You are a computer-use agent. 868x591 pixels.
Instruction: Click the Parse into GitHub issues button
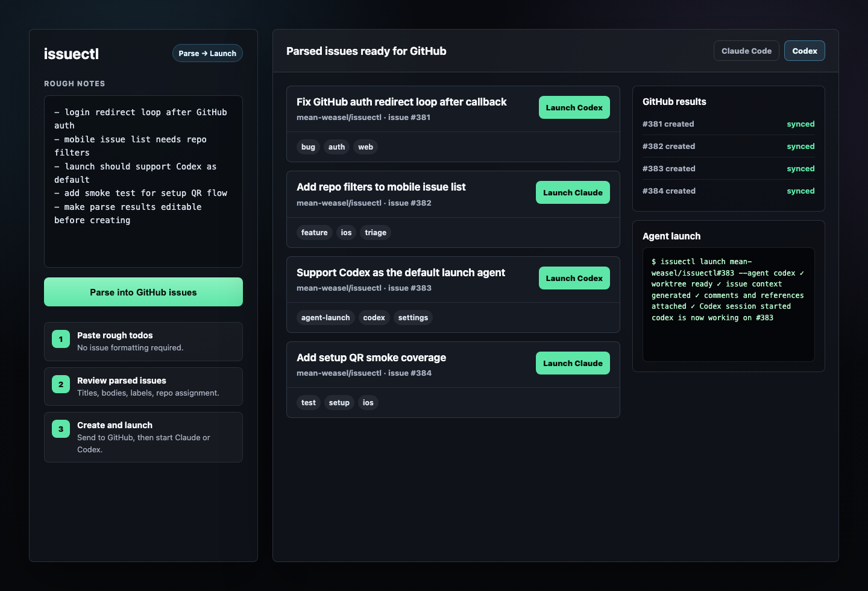click(143, 292)
